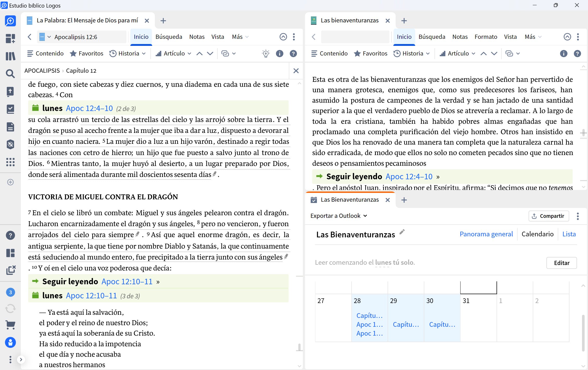The height and width of the screenshot is (370, 588).
Task: Click the pencil edit icon beside Las Bienaventuranzas title
Action: [x=402, y=232]
